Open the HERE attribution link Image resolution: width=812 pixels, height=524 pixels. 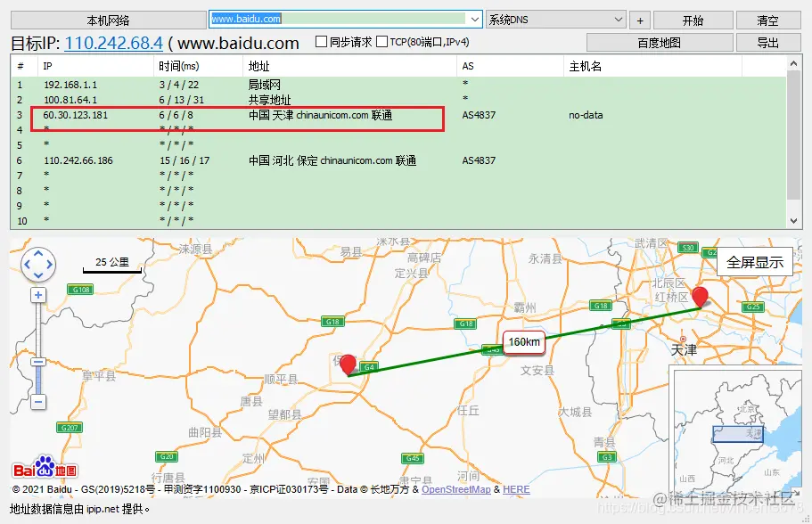[516, 489]
